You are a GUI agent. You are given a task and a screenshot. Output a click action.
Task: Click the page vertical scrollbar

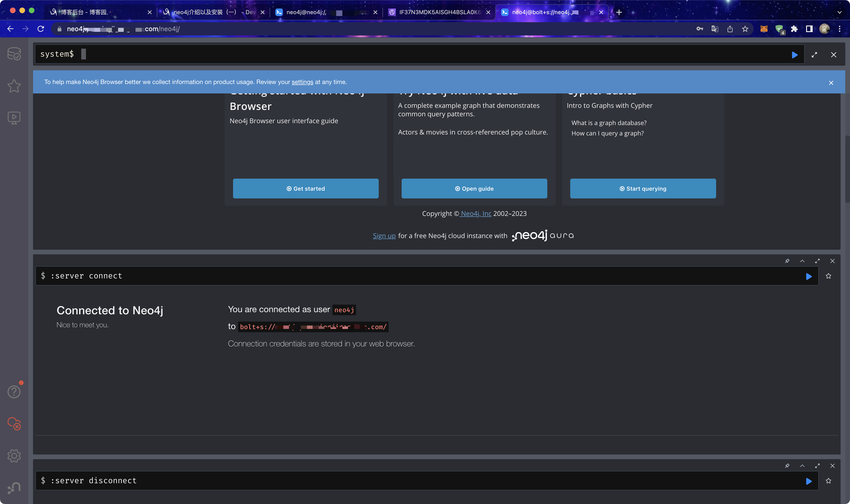click(x=847, y=169)
